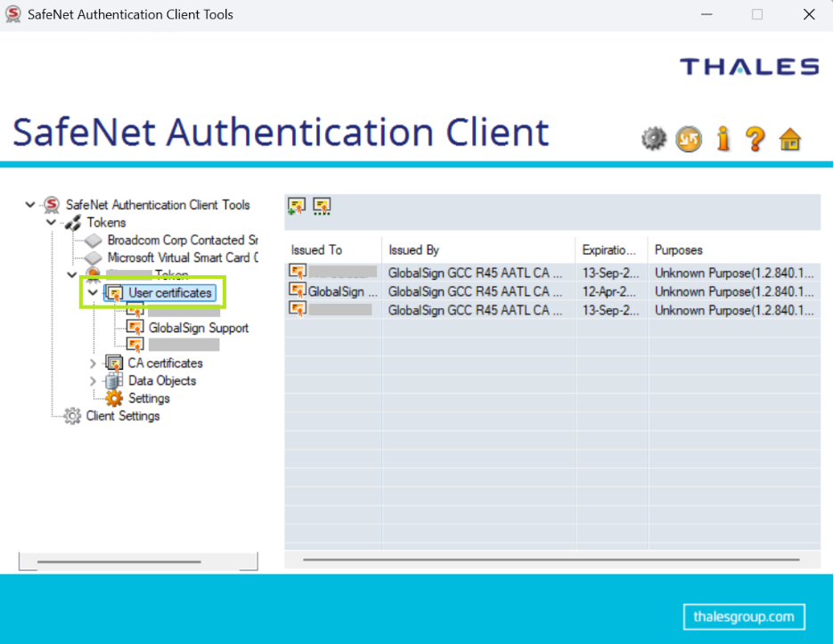Go to Home via house icon
Viewport: 834px width, 644px height.
pos(789,140)
